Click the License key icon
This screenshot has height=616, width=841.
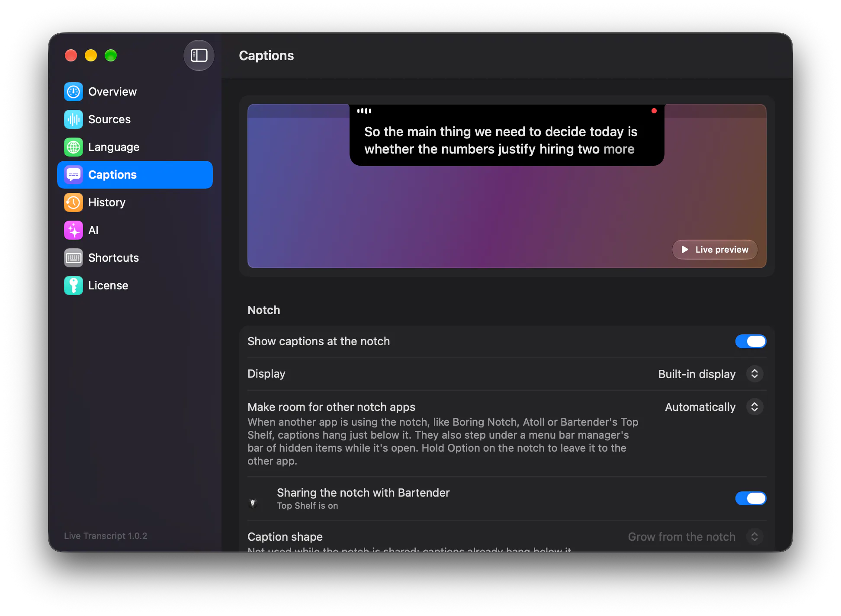73,286
